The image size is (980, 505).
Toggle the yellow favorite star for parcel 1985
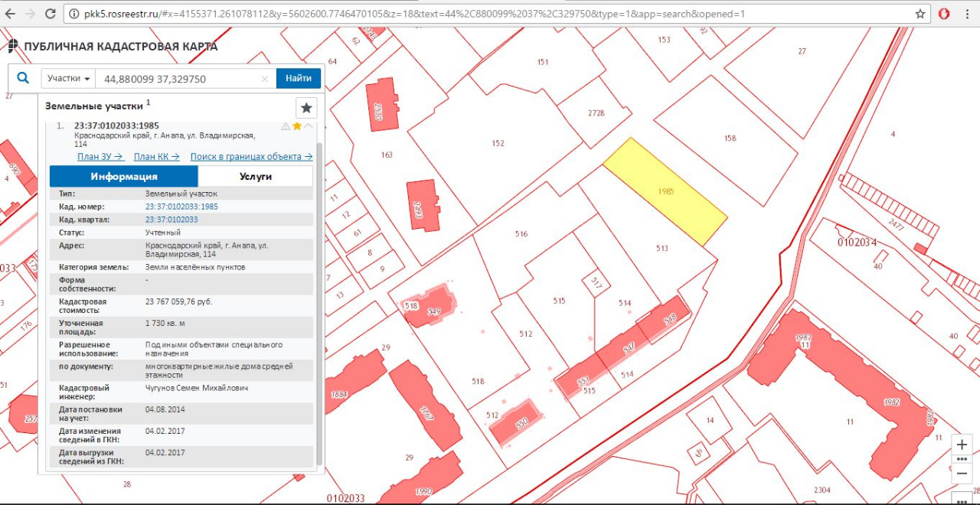pos(297,126)
